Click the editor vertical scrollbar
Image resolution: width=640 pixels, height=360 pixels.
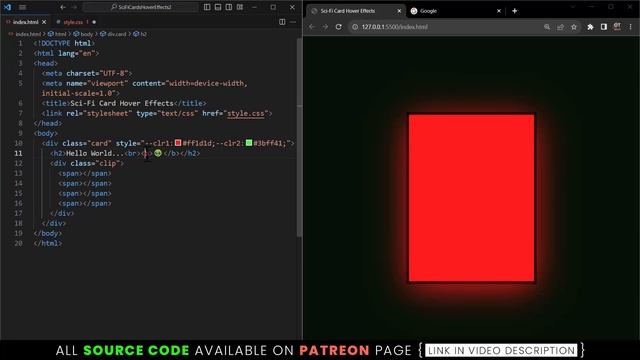[x=299, y=138]
